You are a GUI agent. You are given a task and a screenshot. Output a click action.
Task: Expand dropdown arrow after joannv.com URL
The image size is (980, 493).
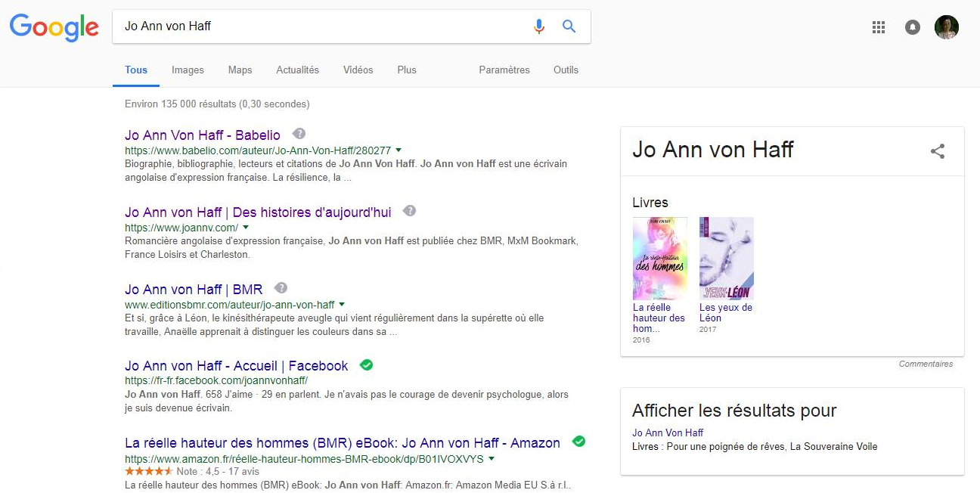[246, 228]
